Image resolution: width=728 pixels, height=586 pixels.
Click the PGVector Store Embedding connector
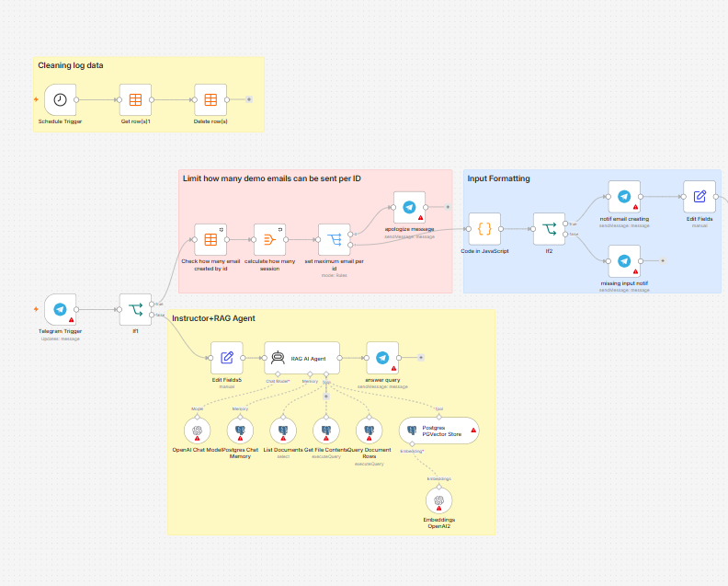(x=413, y=444)
